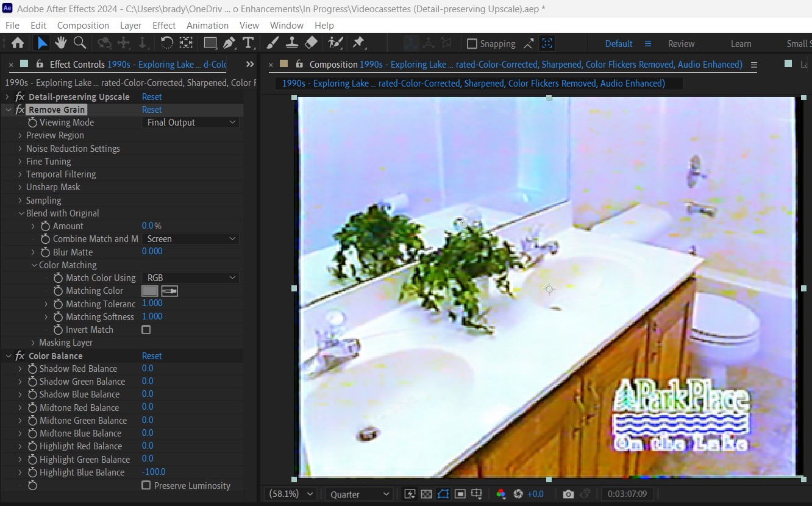Expand the Noise Reduction Settings group
812x506 pixels.
20,149
